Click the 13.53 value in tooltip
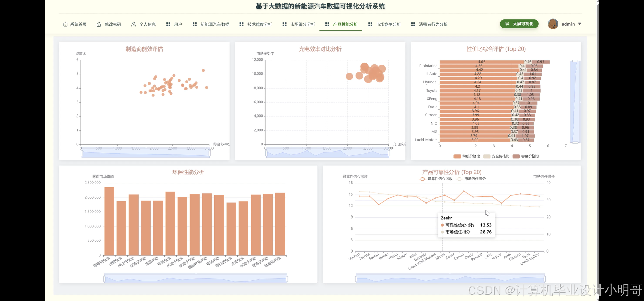This screenshot has height=301, width=644. point(486,225)
